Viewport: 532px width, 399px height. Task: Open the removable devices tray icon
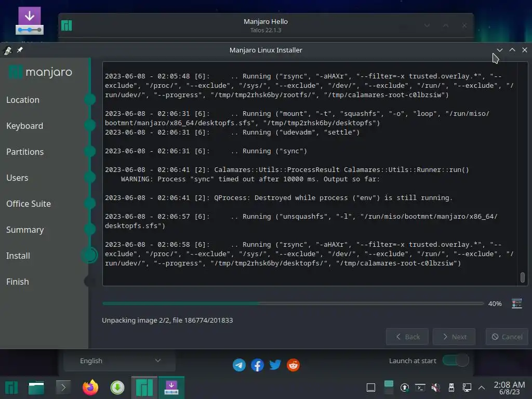point(451,388)
